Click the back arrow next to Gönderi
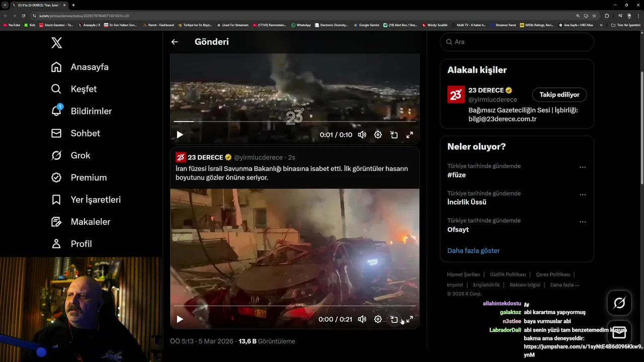The height and width of the screenshot is (362, 644). [x=175, y=42]
